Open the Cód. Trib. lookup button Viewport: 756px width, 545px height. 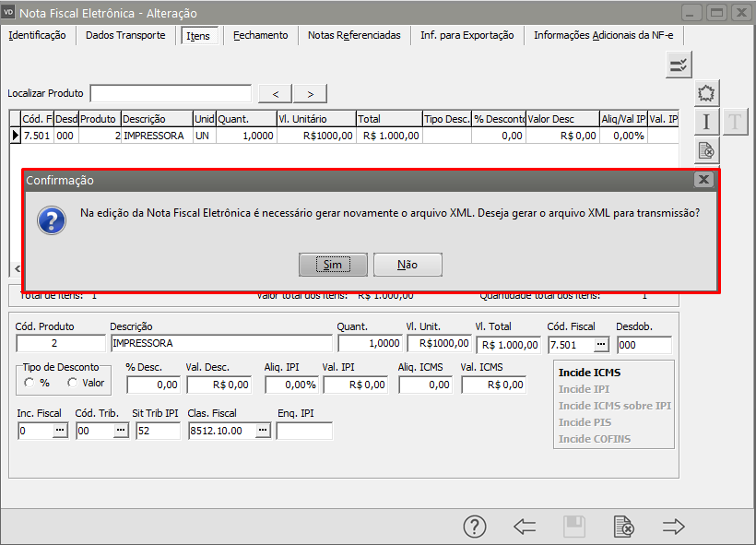click(x=119, y=431)
